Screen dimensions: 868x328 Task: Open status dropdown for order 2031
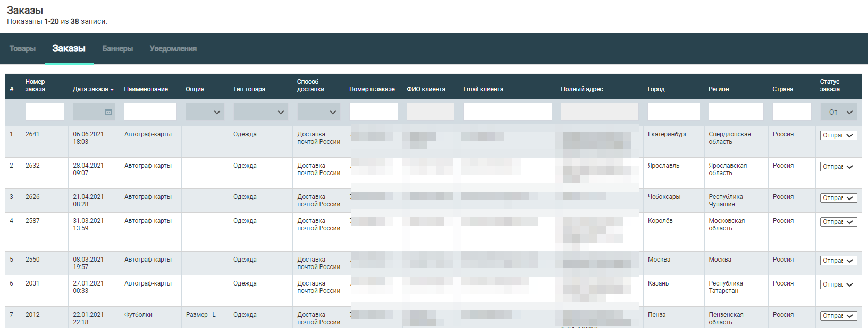(x=838, y=284)
